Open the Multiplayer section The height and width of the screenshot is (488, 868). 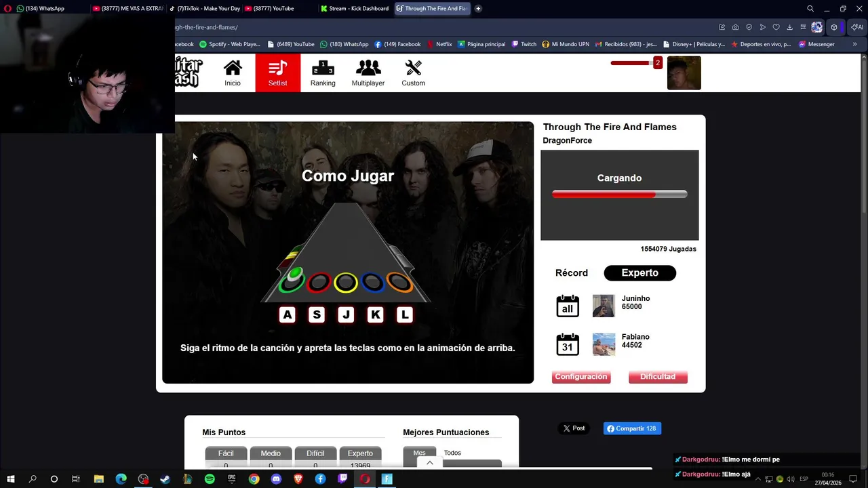(368, 73)
